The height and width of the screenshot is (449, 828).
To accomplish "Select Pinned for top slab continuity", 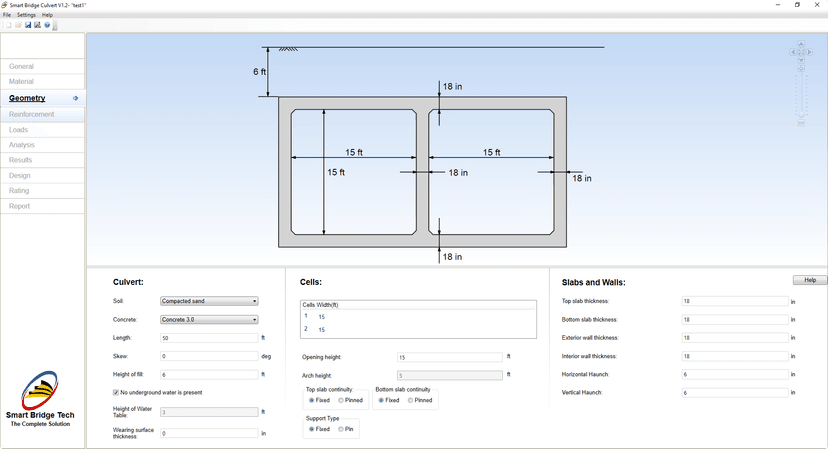I will (x=341, y=400).
